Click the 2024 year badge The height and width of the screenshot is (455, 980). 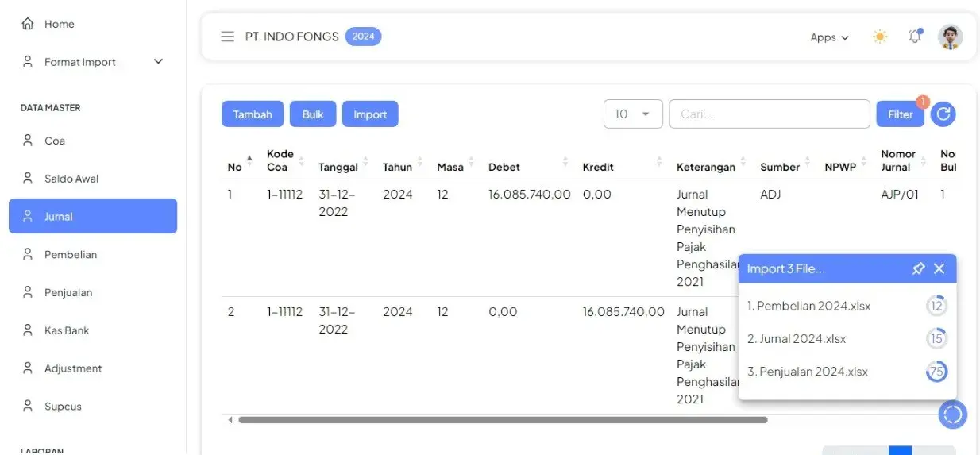point(364,37)
